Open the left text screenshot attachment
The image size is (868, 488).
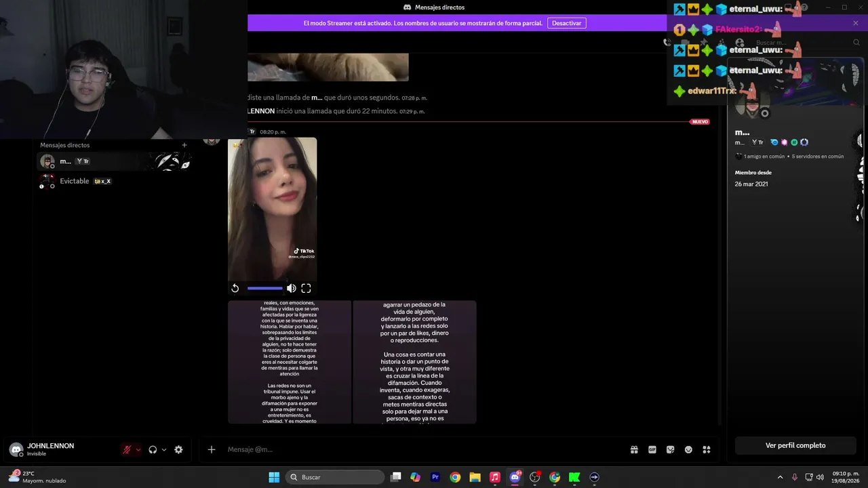click(x=290, y=362)
